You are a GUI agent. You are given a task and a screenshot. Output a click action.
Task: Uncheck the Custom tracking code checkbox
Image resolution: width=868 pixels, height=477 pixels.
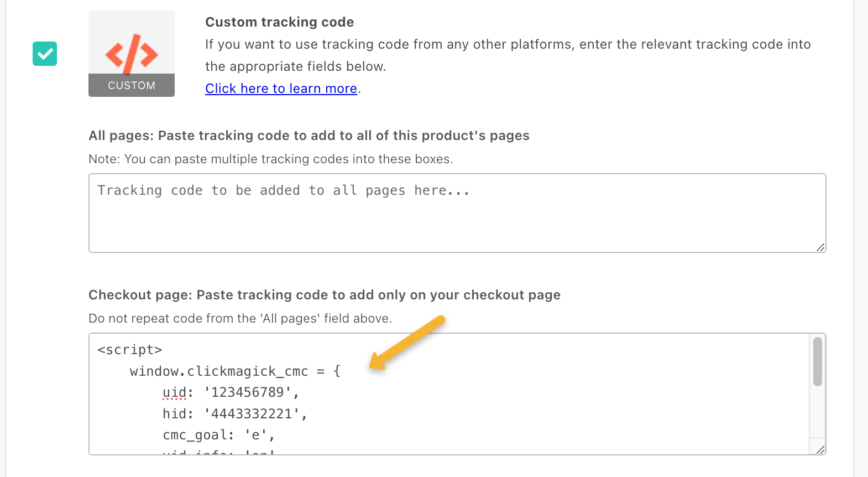point(45,54)
